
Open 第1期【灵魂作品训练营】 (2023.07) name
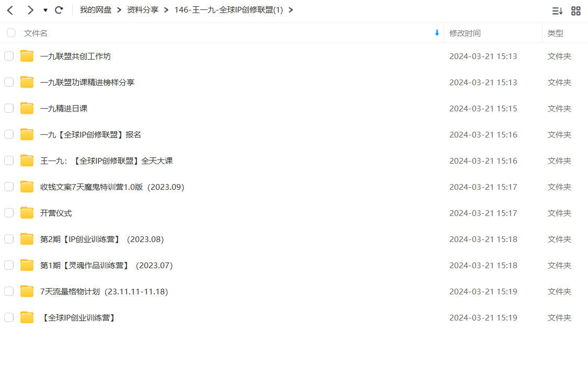point(107,266)
